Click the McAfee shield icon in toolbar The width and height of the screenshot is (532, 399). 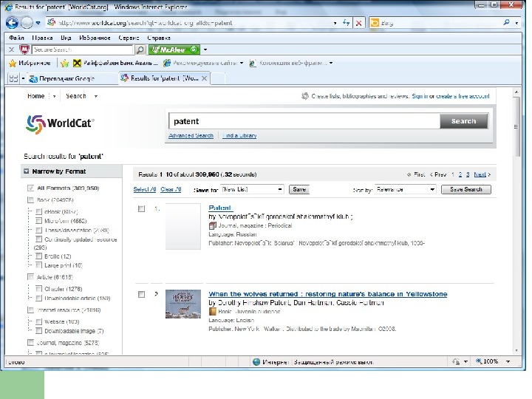click(x=24, y=50)
